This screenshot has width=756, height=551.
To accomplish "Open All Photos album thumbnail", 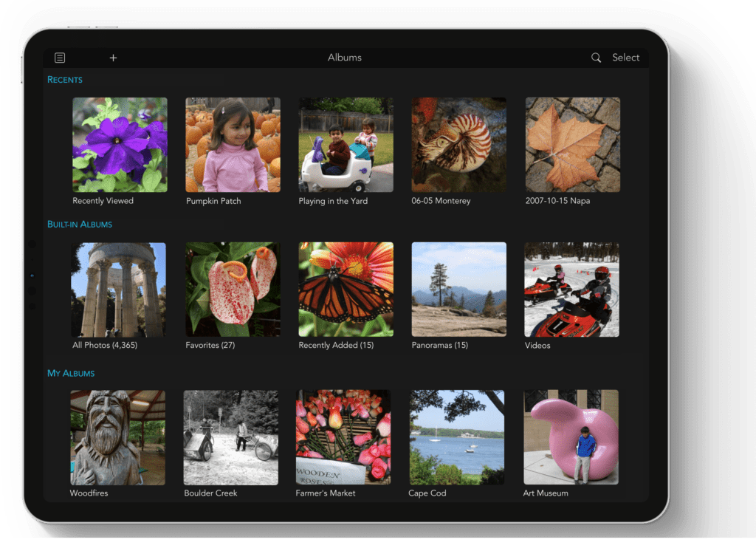I will tap(119, 290).
